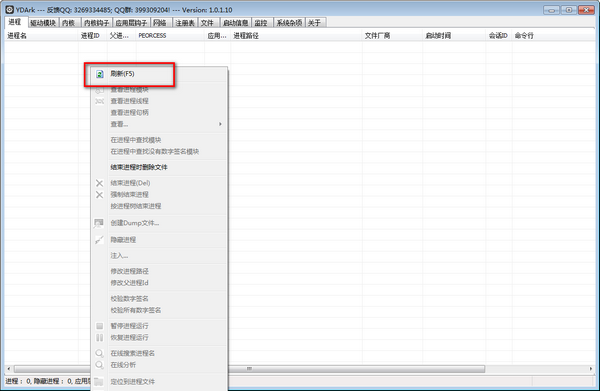The image size is (600, 391).
Task: Click the green refresh icon beside 刷新(F5)
Action: pyautogui.click(x=99, y=74)
